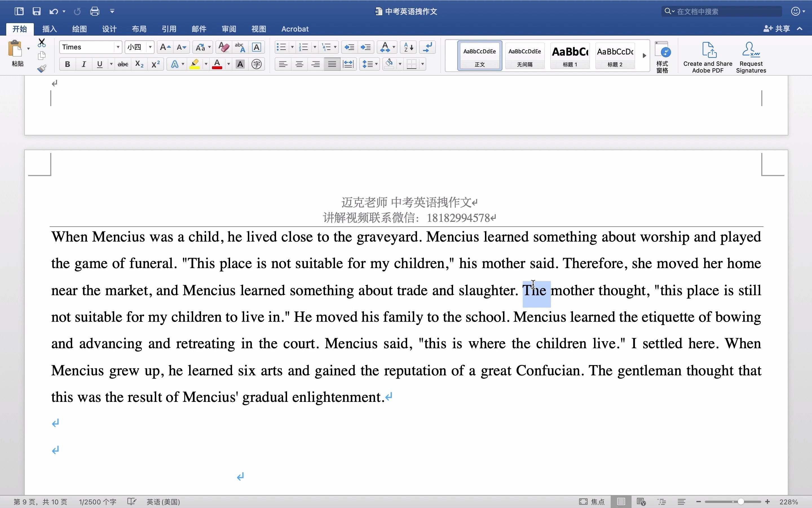This screenshot has height=508, width=812.
Task: Click the Print icon
Action: click(x=95, y=11)
